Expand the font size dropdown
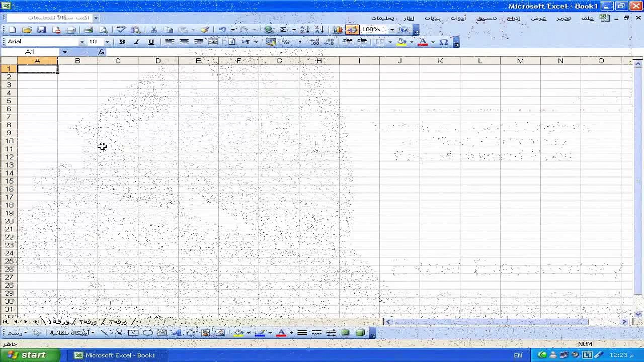This screenshot has height=362, width=644. [x=107, y=42]
